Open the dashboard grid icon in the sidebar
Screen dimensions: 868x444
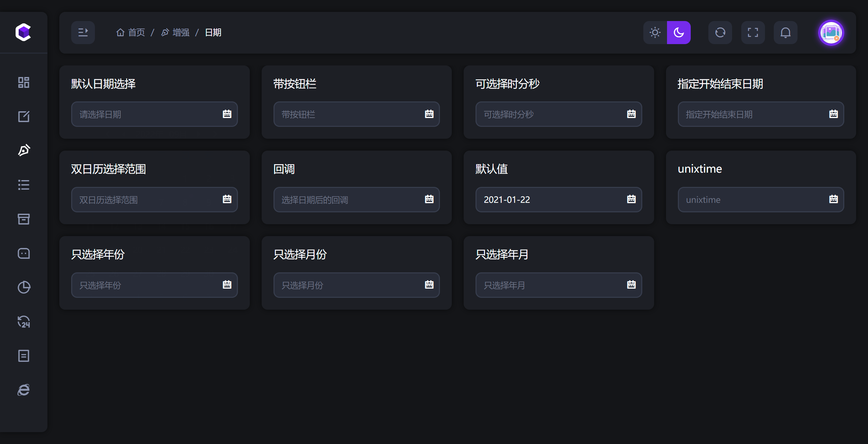(x=23, y=82)
